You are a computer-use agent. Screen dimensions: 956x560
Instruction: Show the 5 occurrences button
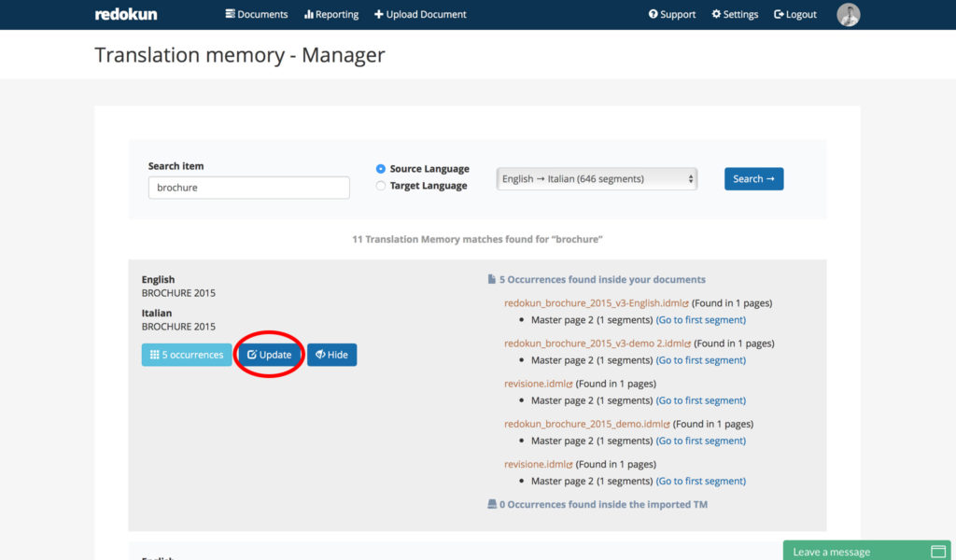[187, 355]
